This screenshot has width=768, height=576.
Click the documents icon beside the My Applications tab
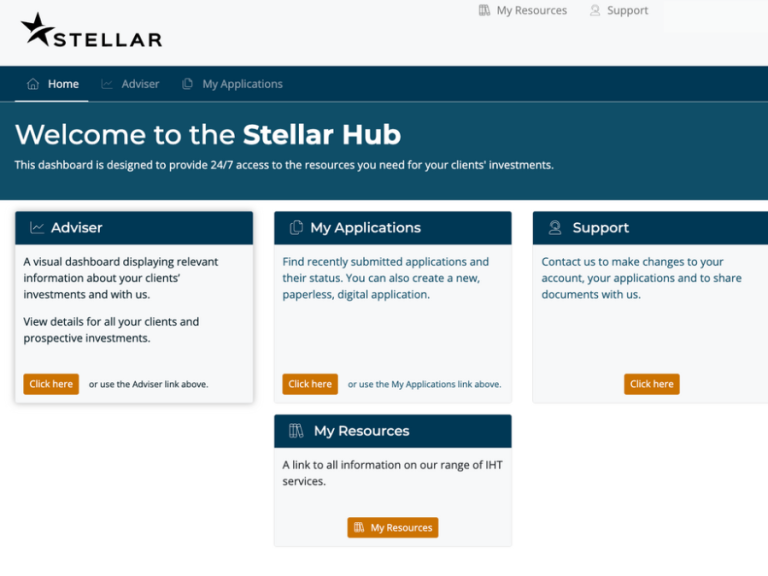click(x=187, y=84)
